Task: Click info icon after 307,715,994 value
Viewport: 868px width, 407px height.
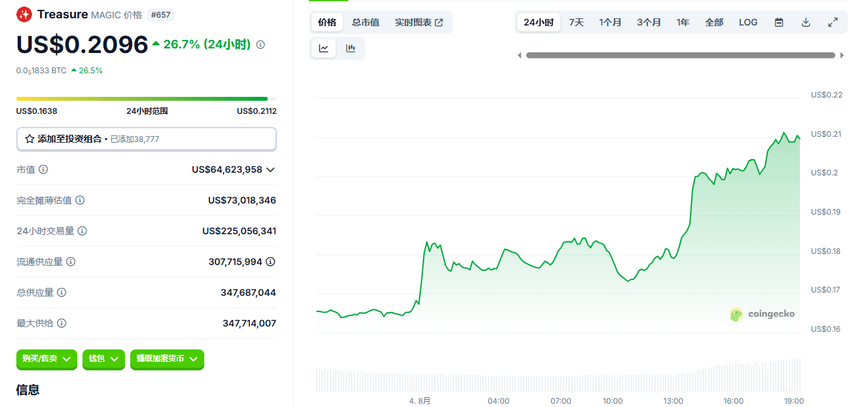Action: [x=270, y=262]
